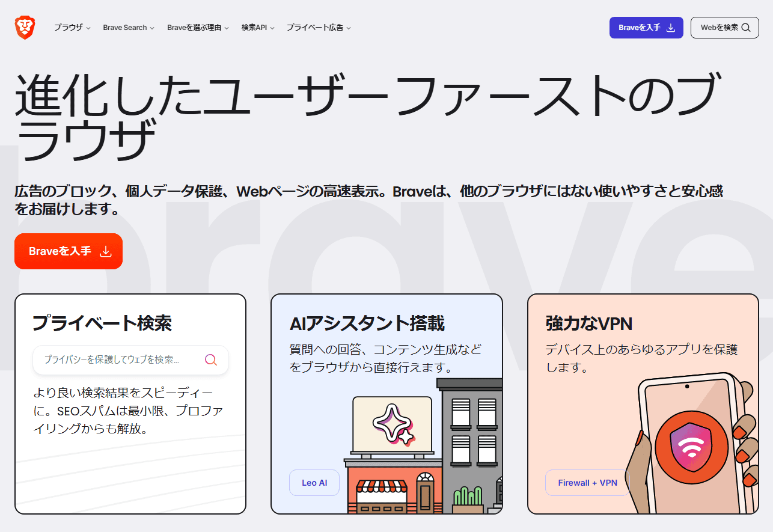
Task: Click the プライベート検索 card heading
Action: click(x=102, y=323)
